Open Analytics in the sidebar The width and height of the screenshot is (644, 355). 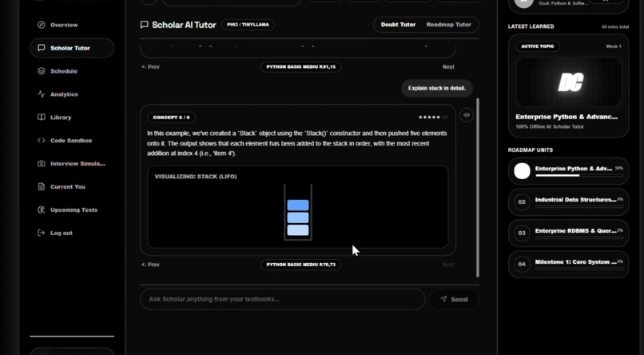tap(72, 94)
